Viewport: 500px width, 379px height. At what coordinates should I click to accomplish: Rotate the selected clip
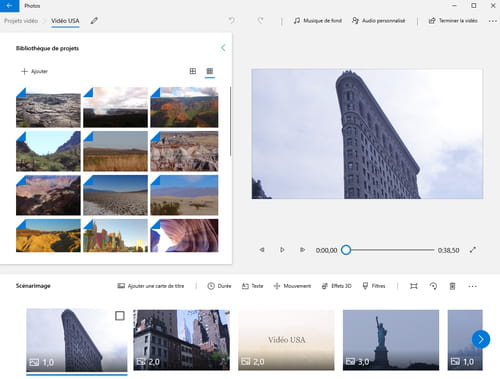coord(433,286)
